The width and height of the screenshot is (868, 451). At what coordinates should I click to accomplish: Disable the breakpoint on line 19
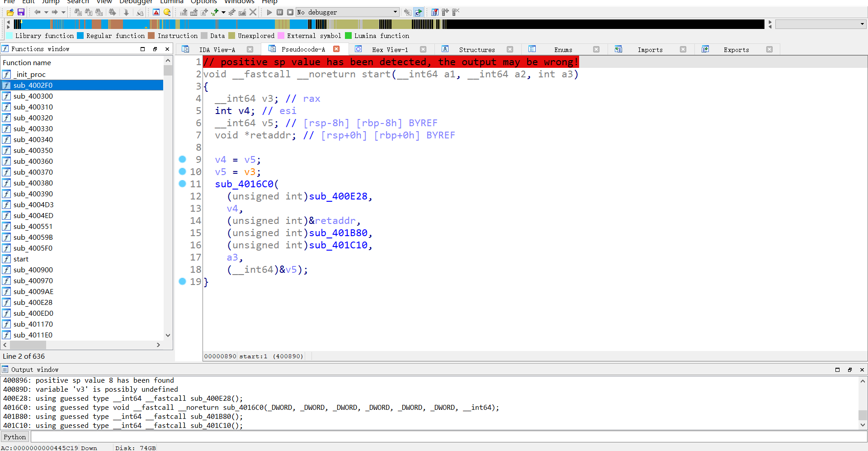[x=183, y=281]
